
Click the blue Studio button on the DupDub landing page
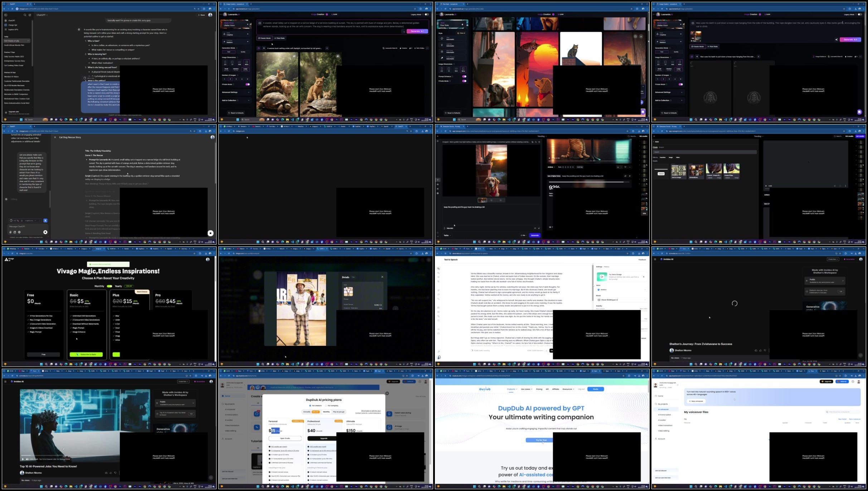point(596,389)
